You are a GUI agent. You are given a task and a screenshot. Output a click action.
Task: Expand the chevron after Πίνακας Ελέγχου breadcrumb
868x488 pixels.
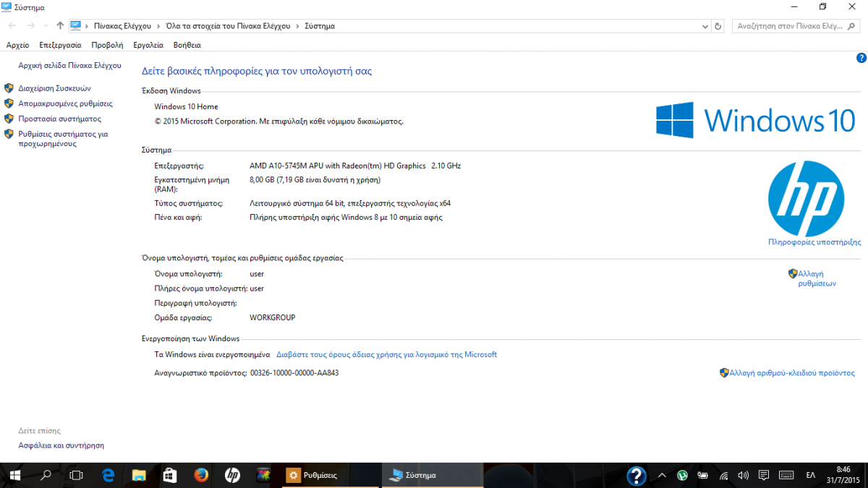pos(158,26)
